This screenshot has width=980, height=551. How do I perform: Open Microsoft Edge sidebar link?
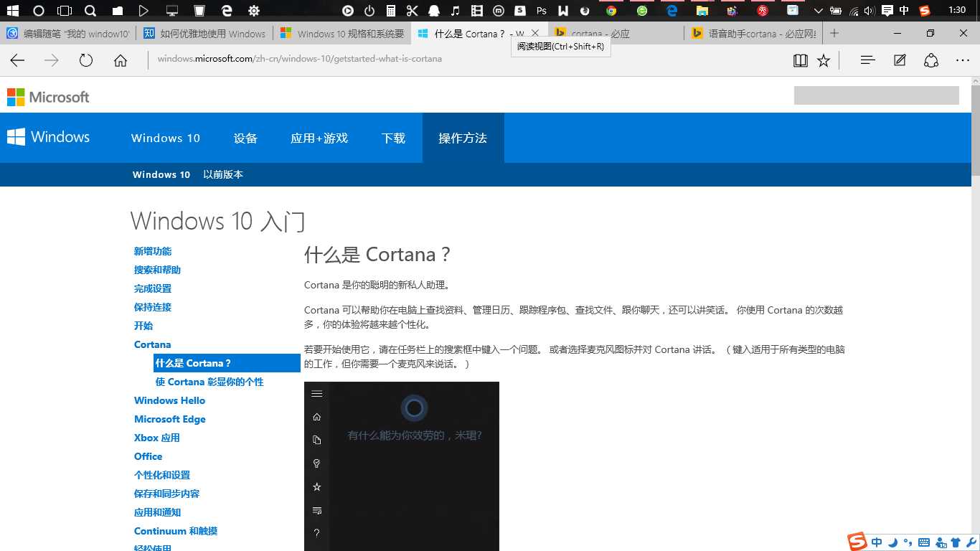(x=170, y=419)
